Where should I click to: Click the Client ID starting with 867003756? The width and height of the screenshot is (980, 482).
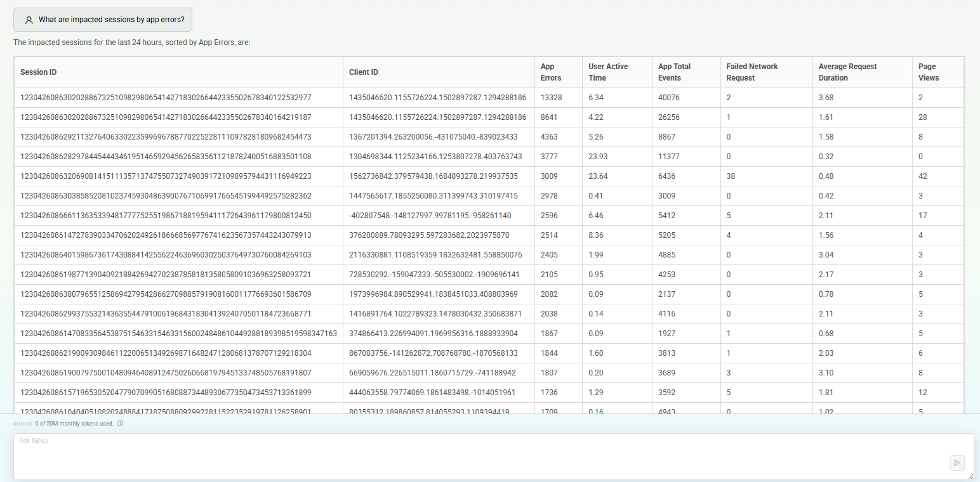pyautogui.click(x=434, y=353)
